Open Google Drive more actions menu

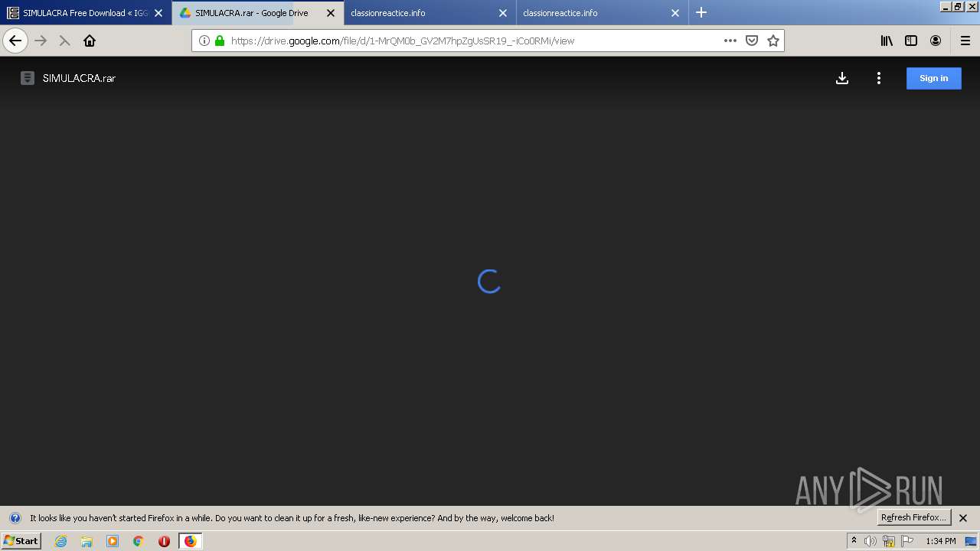click(879, 78)
